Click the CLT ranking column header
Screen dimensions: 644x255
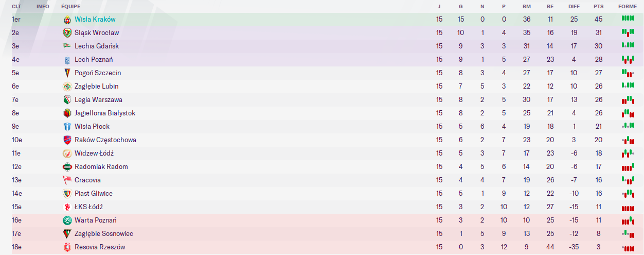click(x=16, y=7)
